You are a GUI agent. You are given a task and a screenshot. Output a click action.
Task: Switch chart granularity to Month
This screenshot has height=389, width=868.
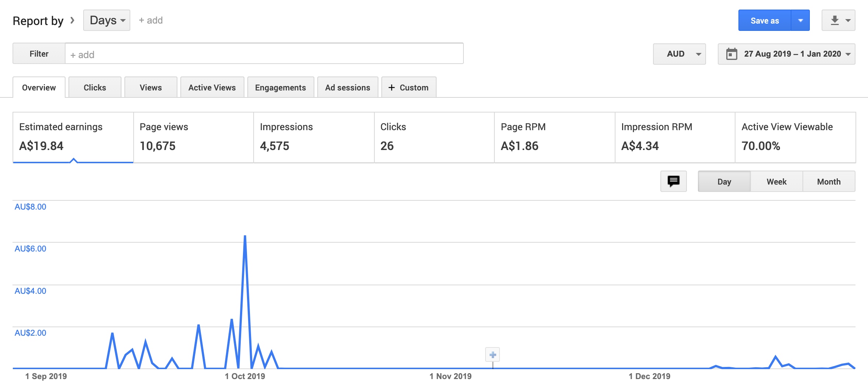(829, 182)
